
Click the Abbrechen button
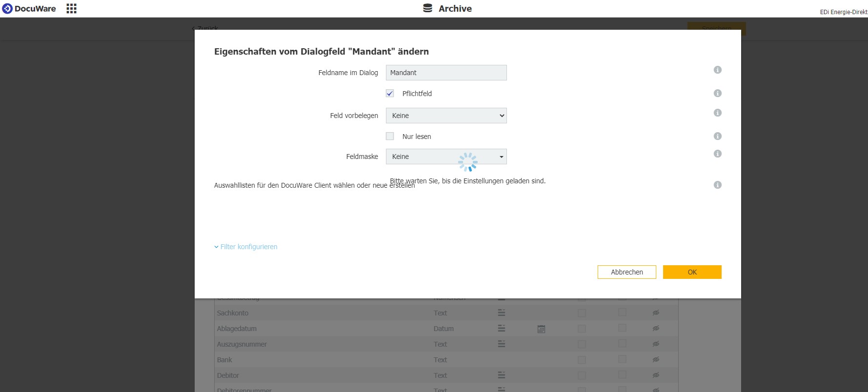click(x=626, y=272)
